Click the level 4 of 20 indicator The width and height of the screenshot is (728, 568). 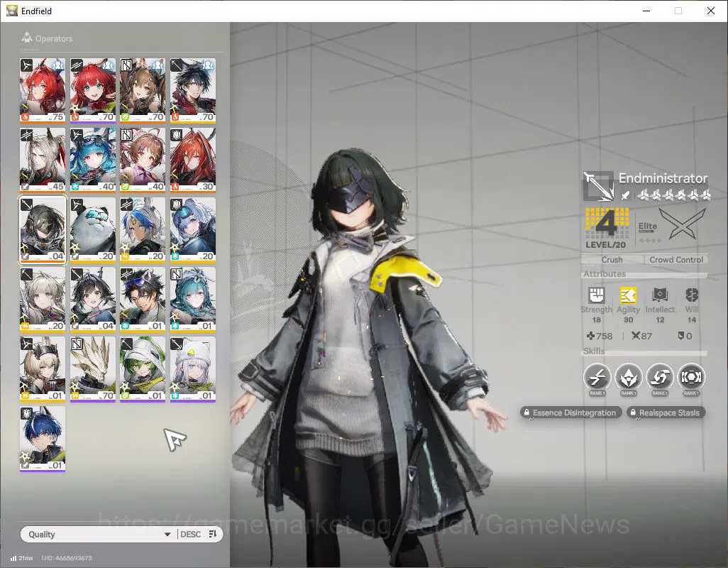(x=607, y=228)
